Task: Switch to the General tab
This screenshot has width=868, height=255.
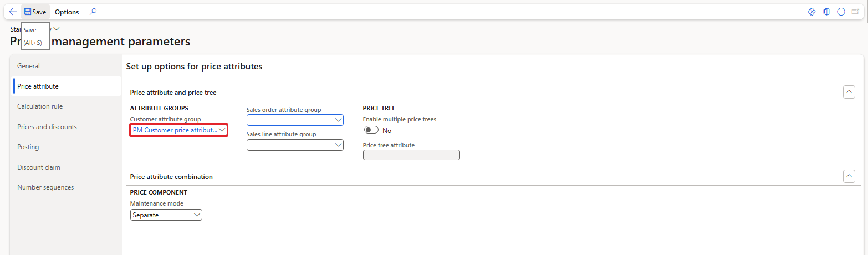Action: click(66, 66)
